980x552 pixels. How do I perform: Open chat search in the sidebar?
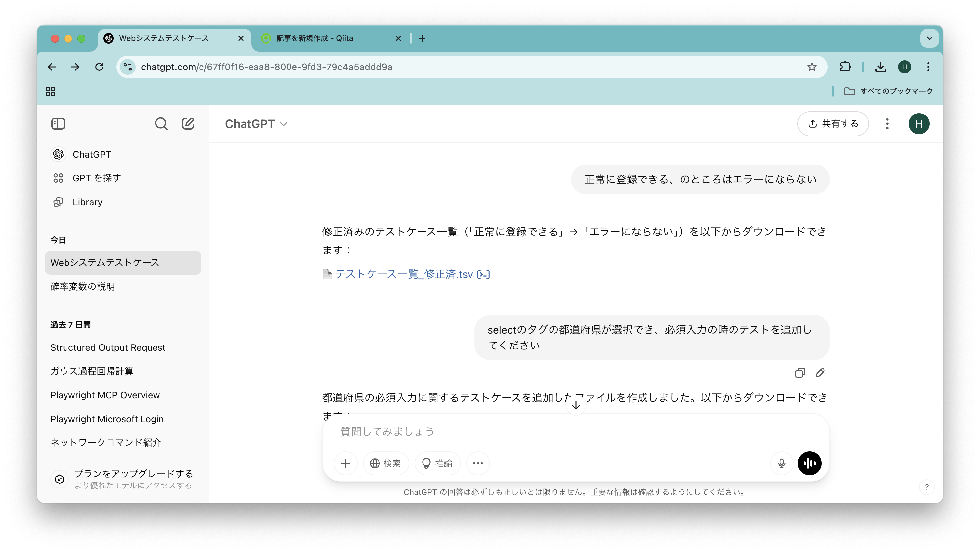point(161,124)
